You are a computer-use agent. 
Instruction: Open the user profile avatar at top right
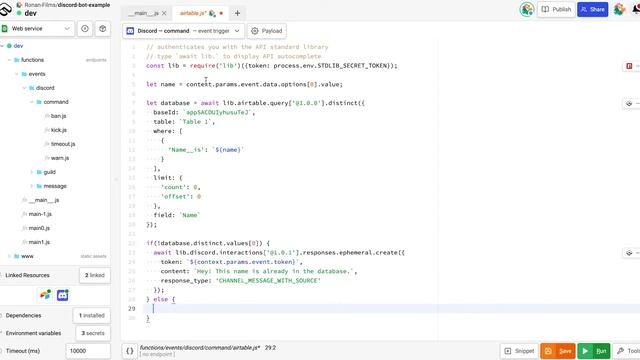(x=619, y=9)
